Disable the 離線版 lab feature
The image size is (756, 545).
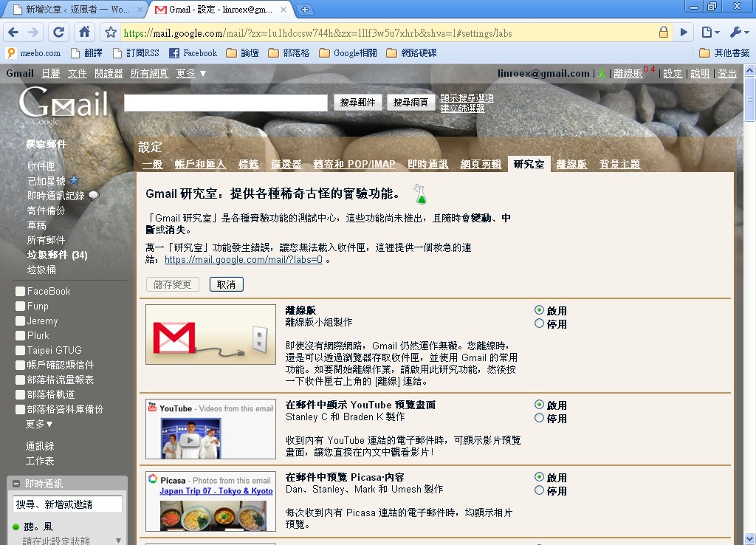tap(539, 323)
